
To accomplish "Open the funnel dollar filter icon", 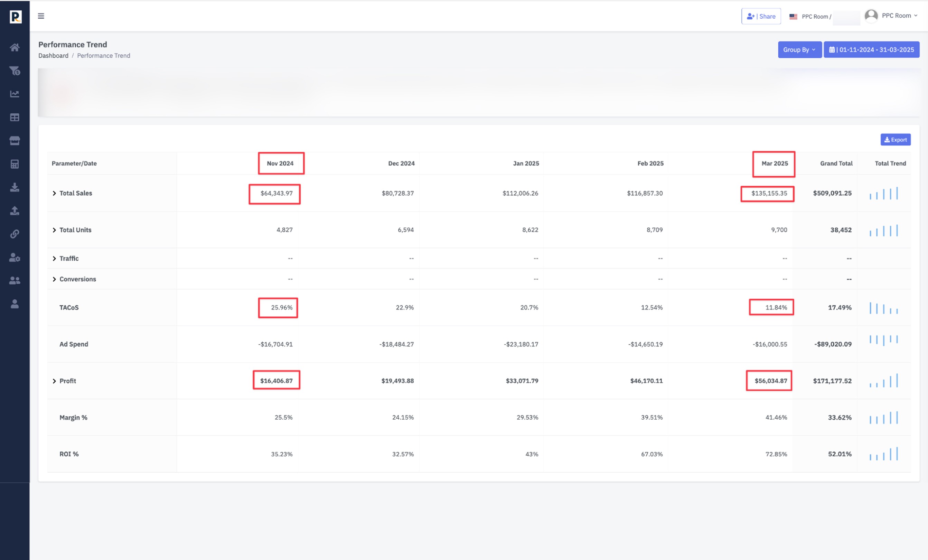I will pyautogui.click(x=15, y=71).
